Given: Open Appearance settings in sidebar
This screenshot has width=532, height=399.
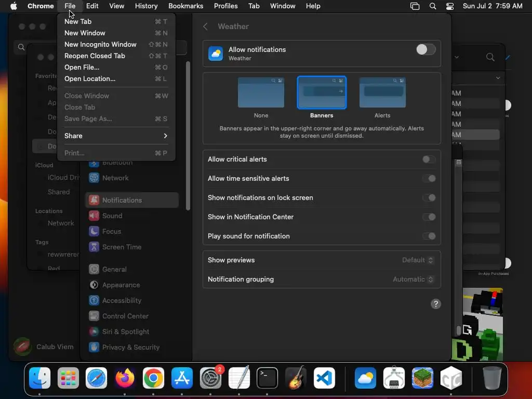Looking at the screenshot, I should click(132, 285).
